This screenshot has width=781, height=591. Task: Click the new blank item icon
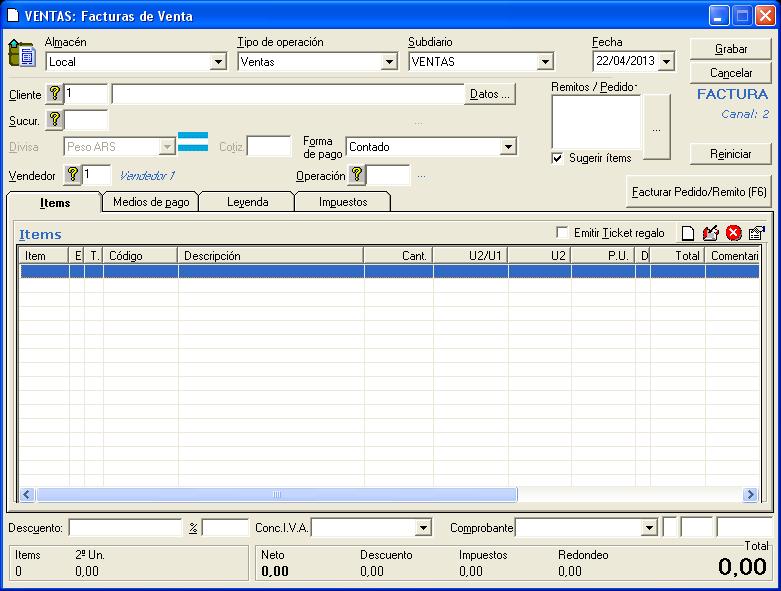(688, 233)
